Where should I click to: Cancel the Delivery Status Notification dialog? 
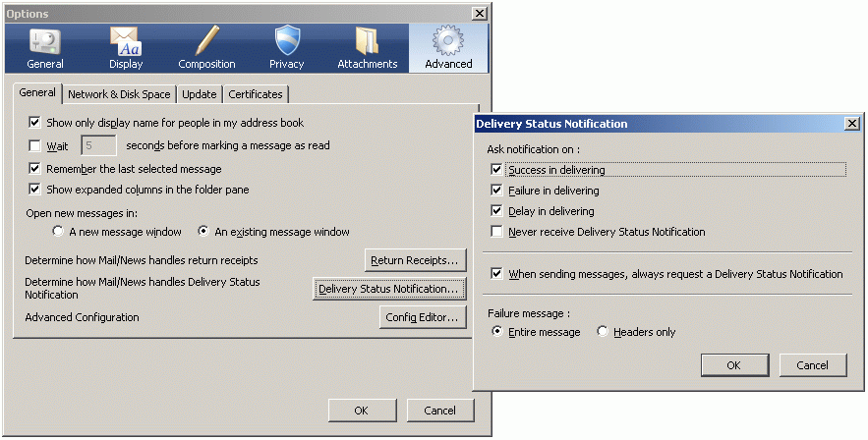(813, 365)
